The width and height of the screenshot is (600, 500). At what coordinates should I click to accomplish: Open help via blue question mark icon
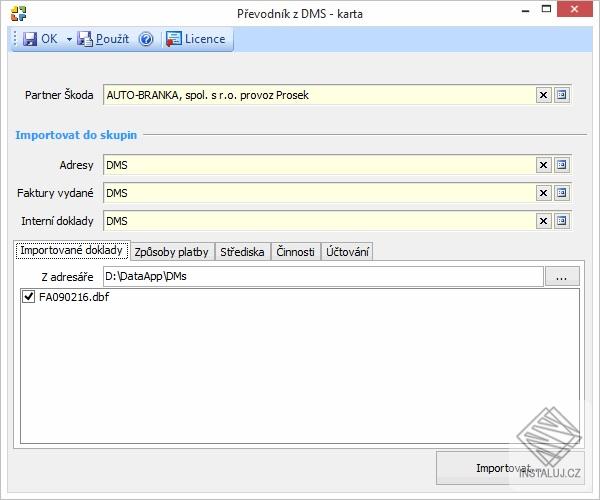tap(146, 39)
